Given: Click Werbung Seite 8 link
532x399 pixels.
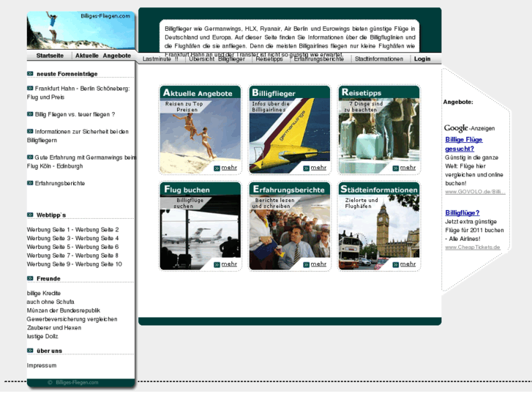Looking at the screenshot, I should [97, 256].
